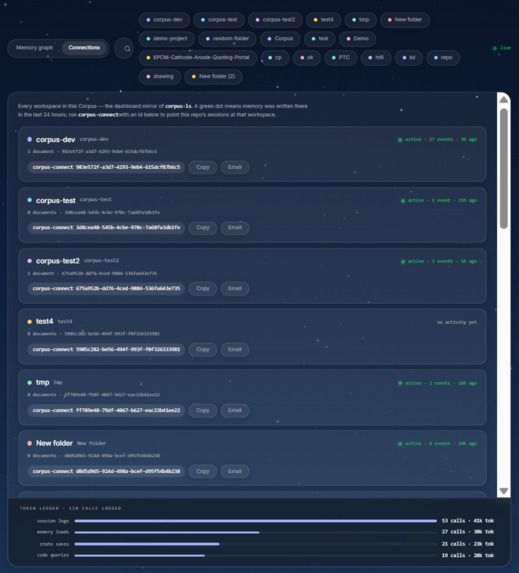Select the repo chip
Image resolution: width=519 pixels, height=573 pixels.
[x=443, y=58]
